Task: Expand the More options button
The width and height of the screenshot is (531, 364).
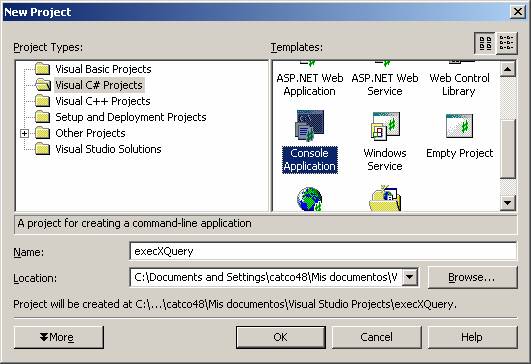Action: pyautogui.click(x=59, y=337)
